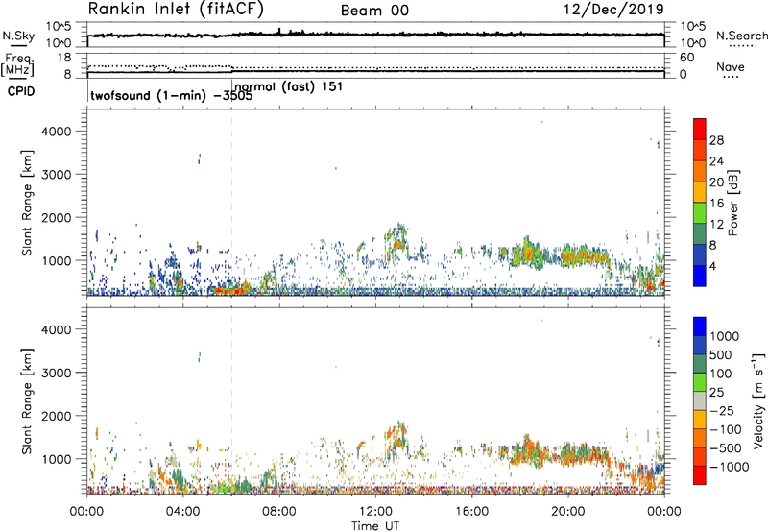Image resolution: width=768 pixels, height=532 pixels.
Task: Click the "04:00" time tick label
Action: (x=183, y=512)
